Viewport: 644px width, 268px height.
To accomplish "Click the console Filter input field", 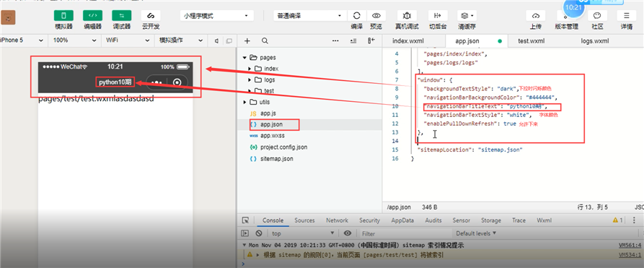I will click(405, 233).
